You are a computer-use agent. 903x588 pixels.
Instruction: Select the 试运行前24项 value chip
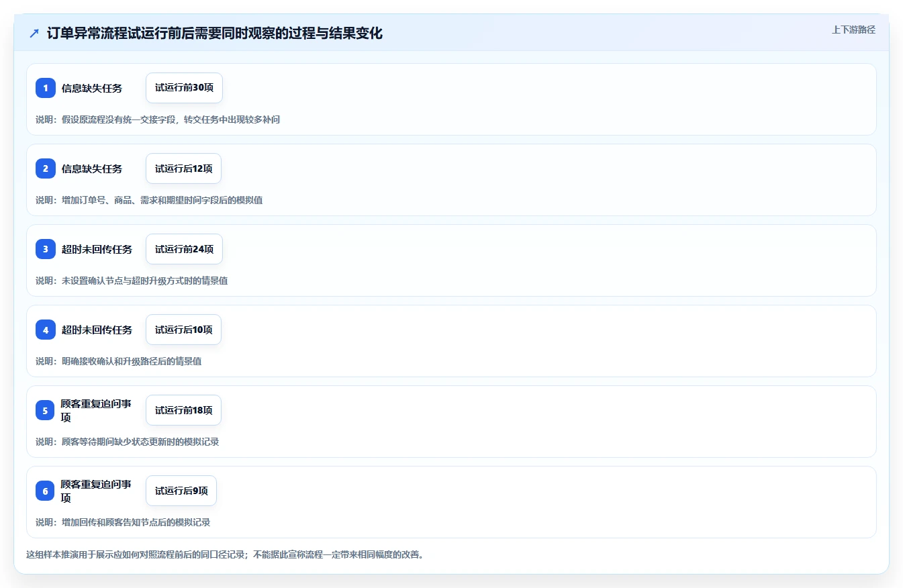pos(184,249)
